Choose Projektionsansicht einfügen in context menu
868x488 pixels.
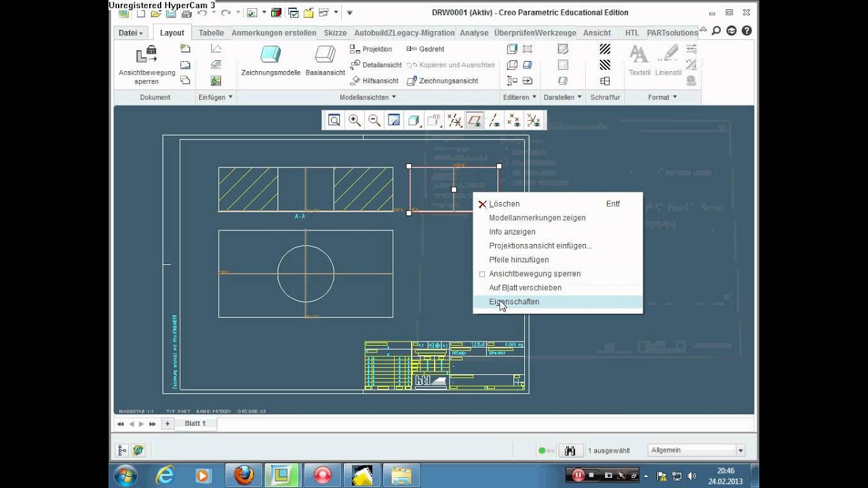click(x=557, y=246)
